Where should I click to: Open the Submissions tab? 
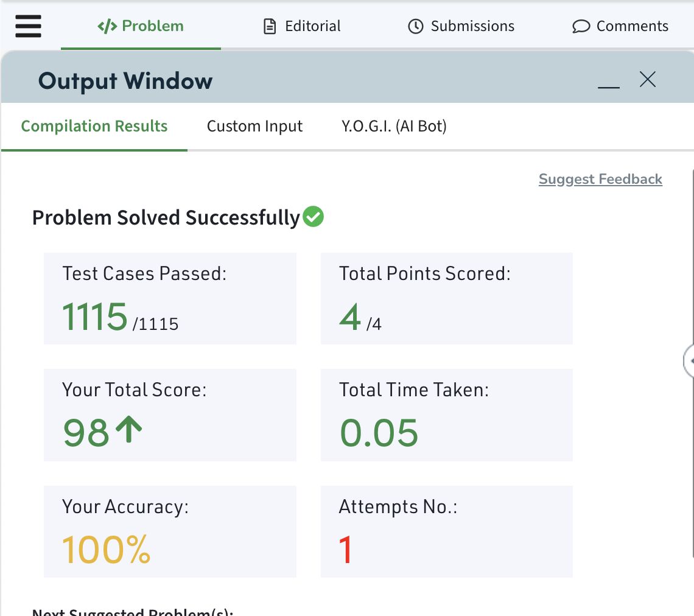point(472,26)
